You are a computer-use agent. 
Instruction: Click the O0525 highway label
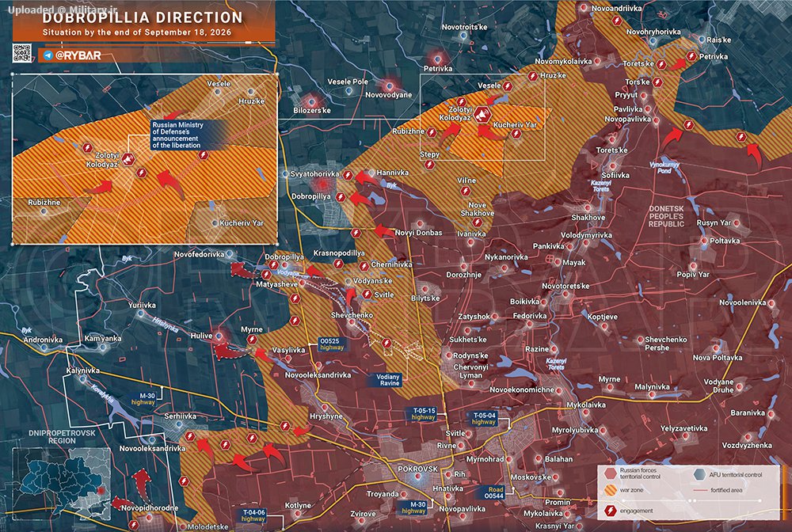332,344
